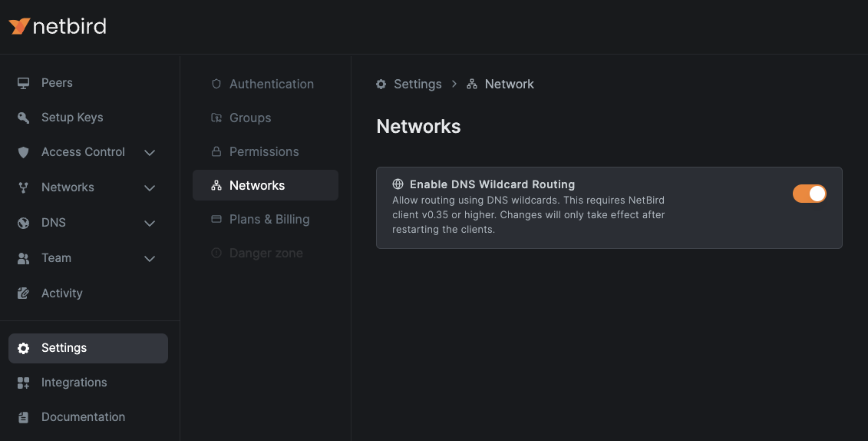Image resolution: width=868 pixels, height=441 pixels.
Task: Click the 'Allow routing using DNS wildcards' description
Action: tap(529, 214)
